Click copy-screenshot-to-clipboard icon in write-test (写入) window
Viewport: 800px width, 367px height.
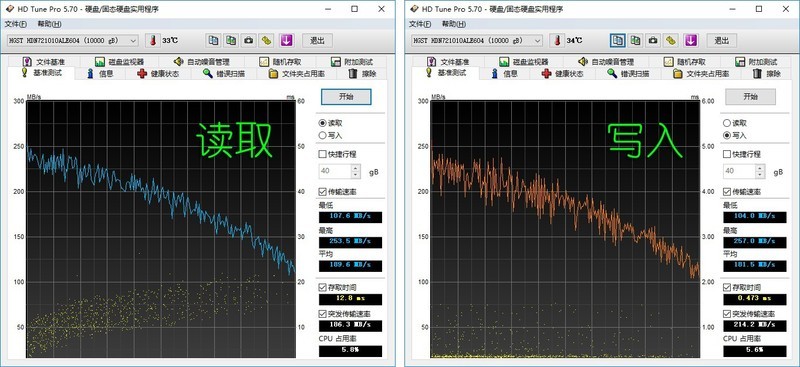636,40
